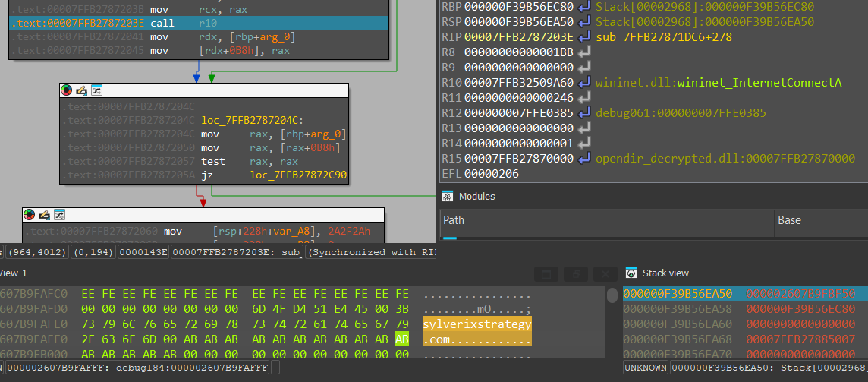
Task: Follow the jump arrow beside R10 value
Action: tap(583, 83)
